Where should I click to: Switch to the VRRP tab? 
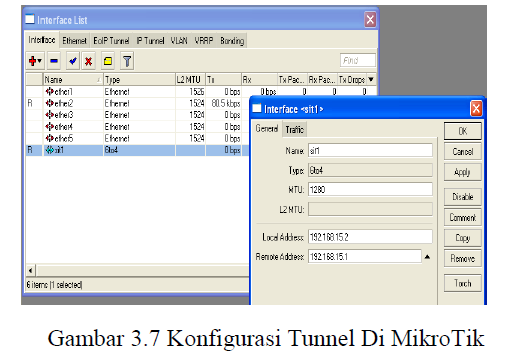[204, 41]
